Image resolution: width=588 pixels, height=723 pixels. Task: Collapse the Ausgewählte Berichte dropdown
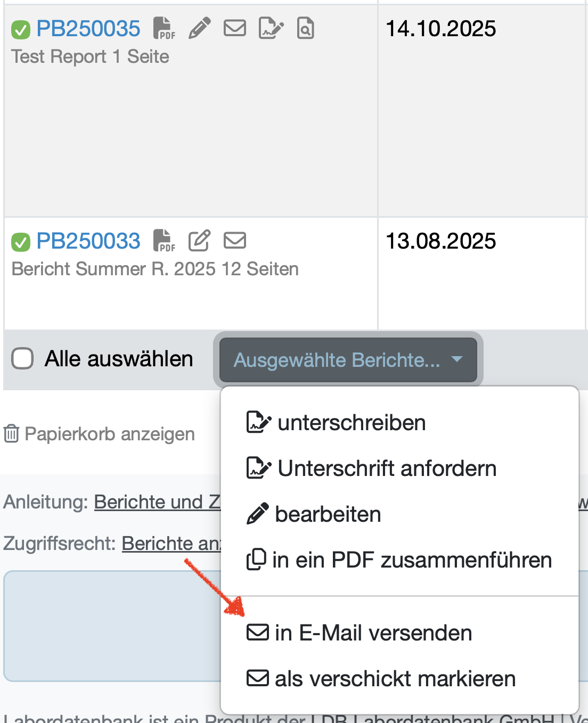(348, 360)
